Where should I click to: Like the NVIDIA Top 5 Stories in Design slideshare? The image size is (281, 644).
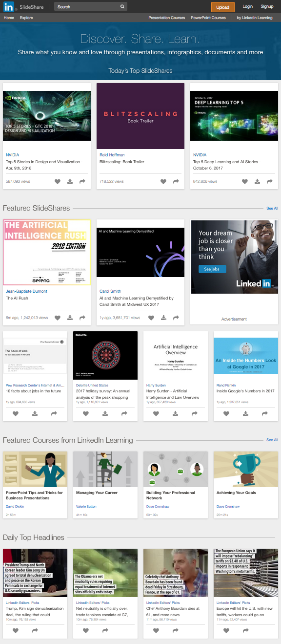tap(58, 181)
